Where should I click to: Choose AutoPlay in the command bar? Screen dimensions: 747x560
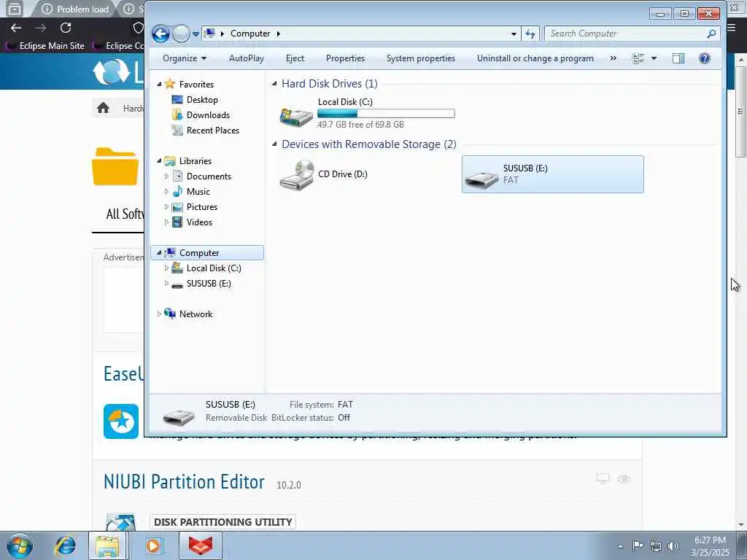247,58
